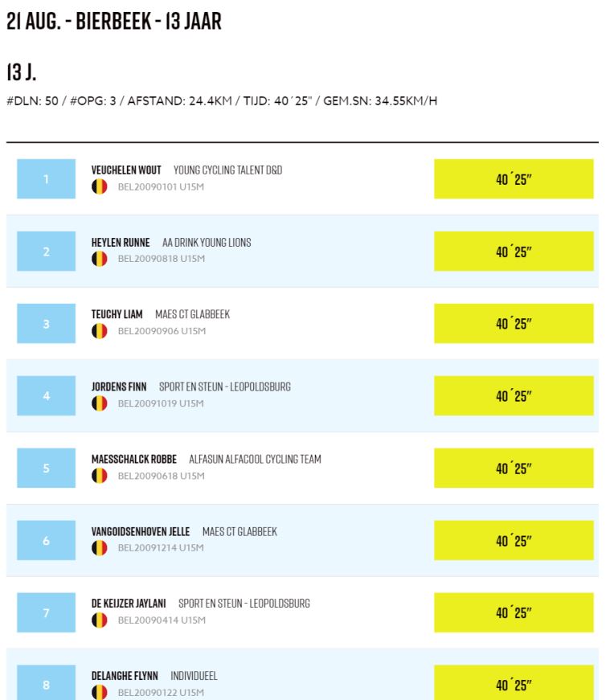Viewport: 614px width, 700px height.
Task: Click Belgian flag icon beside Veuchelen Wout
Action: click(100, 186)
